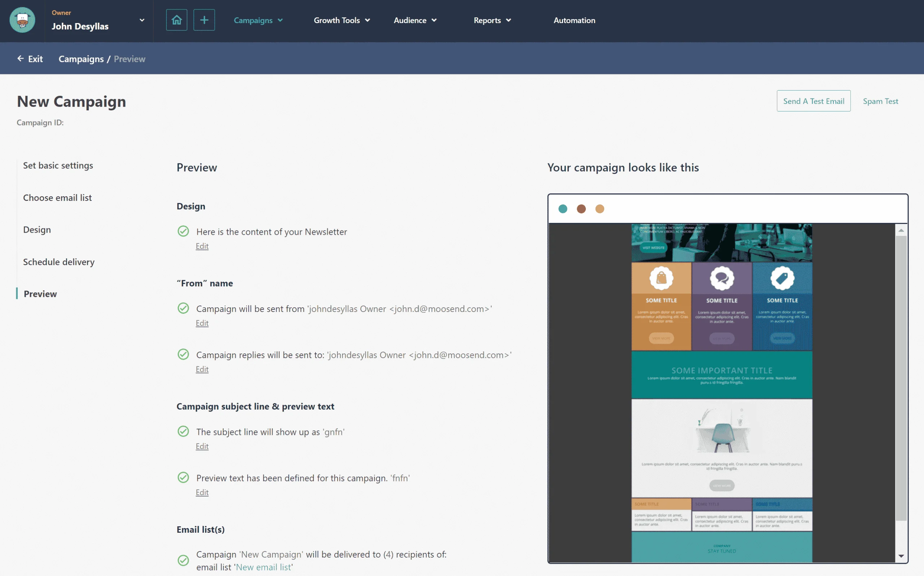The image size is (924, 576).
Task: Select the Choose email list step
Action: coord(57,198)
